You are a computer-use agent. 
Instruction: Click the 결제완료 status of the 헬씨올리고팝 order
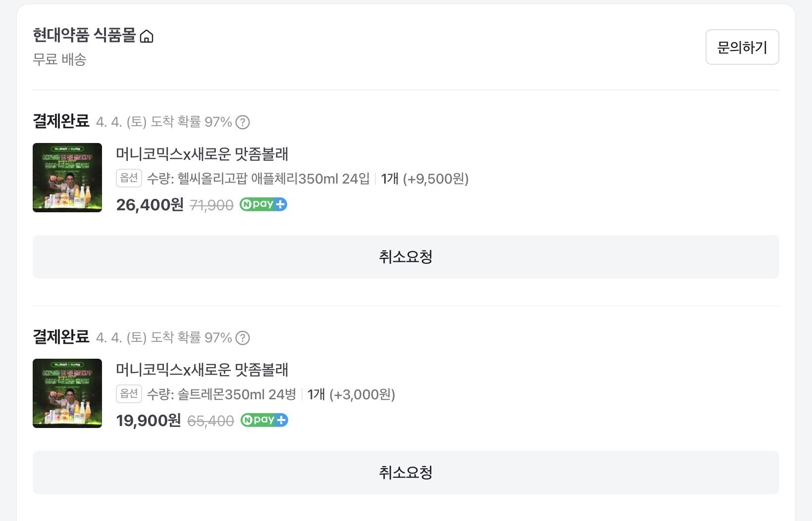pyautogui.click(x=61, y=121)
